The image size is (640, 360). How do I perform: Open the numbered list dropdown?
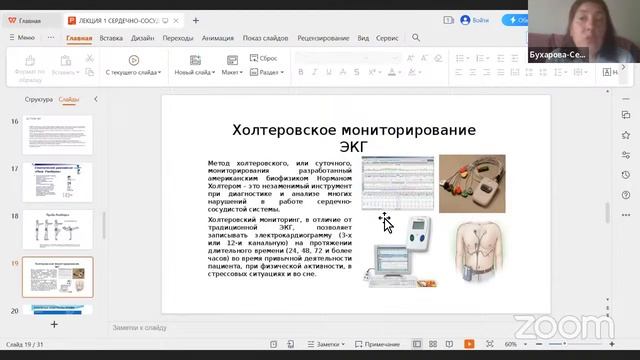coord(482,58)
